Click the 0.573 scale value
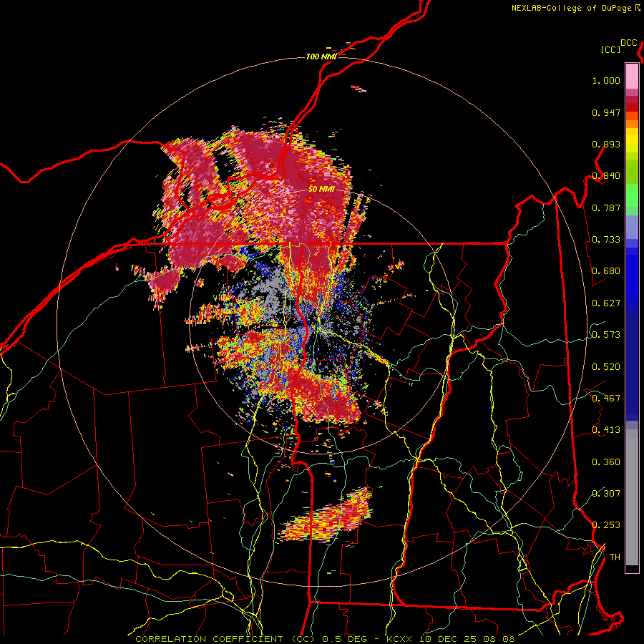 point(606,335)
